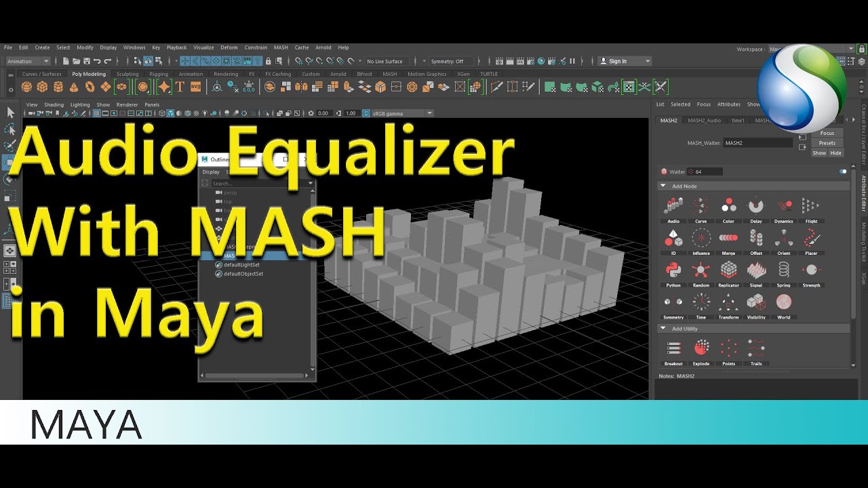Create a polygon cube from shelf
Screen dimensions: 868x488
click(x=42, y=87)
